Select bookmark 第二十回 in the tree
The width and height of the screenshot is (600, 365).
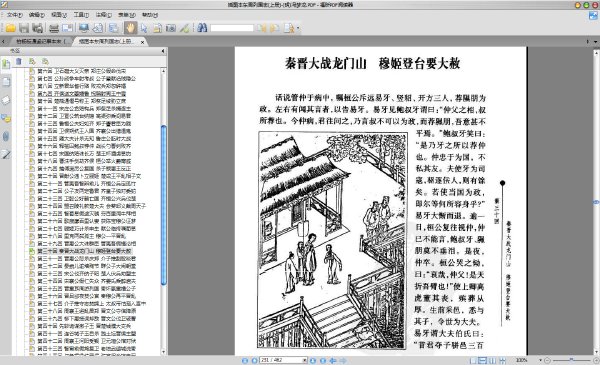(x=89, y=176)
